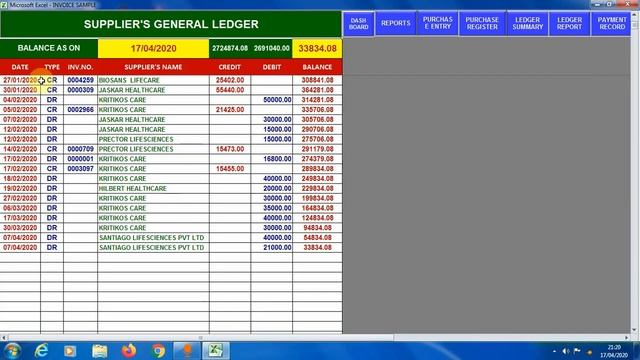Open the Dash Board button
Viewport: 640px width, 360px height.
point(358,24)
